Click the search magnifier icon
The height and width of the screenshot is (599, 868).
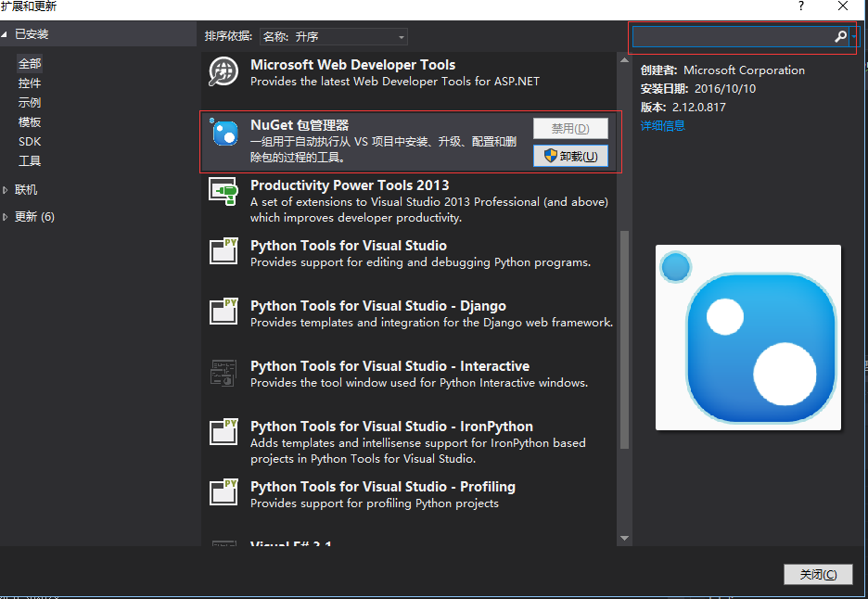[x=839, y=37]
